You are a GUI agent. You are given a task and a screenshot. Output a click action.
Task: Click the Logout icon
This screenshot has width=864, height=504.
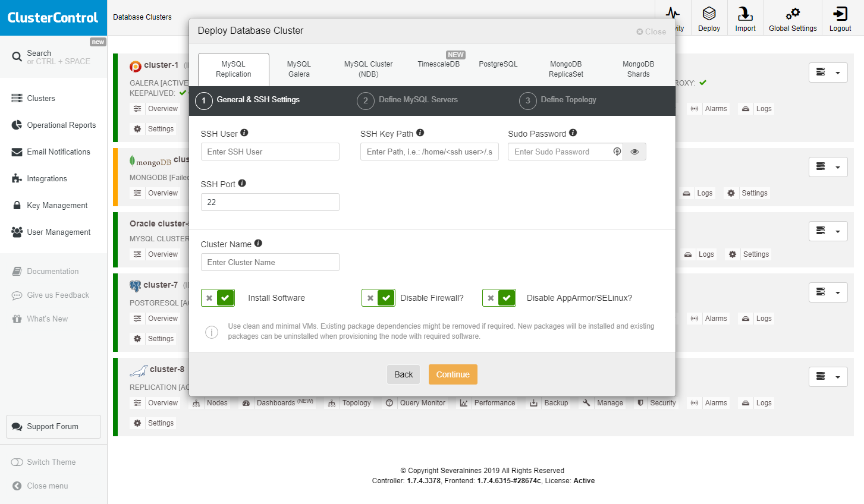point(840,14)
